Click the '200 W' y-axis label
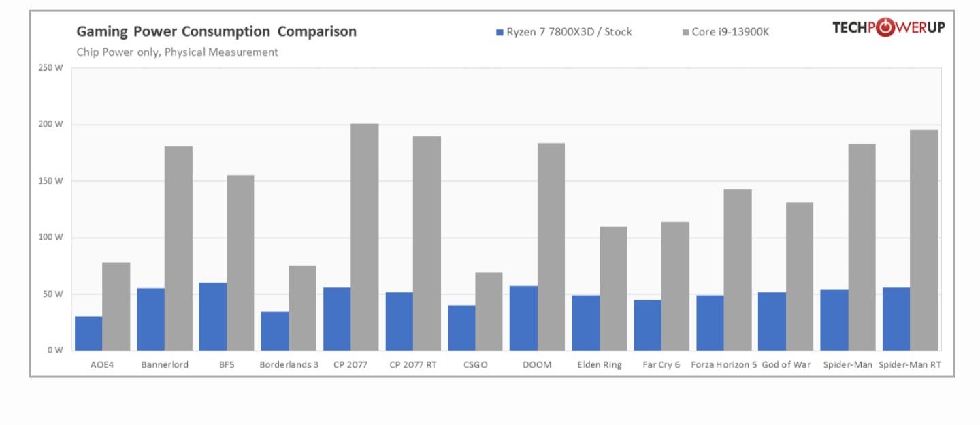 (x=52, y=125)
